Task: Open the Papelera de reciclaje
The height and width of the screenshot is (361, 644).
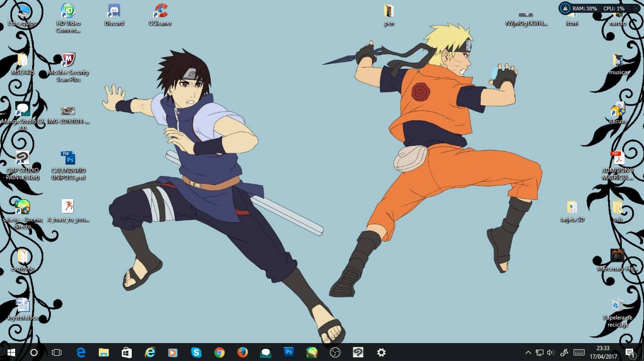Action: 618,312
